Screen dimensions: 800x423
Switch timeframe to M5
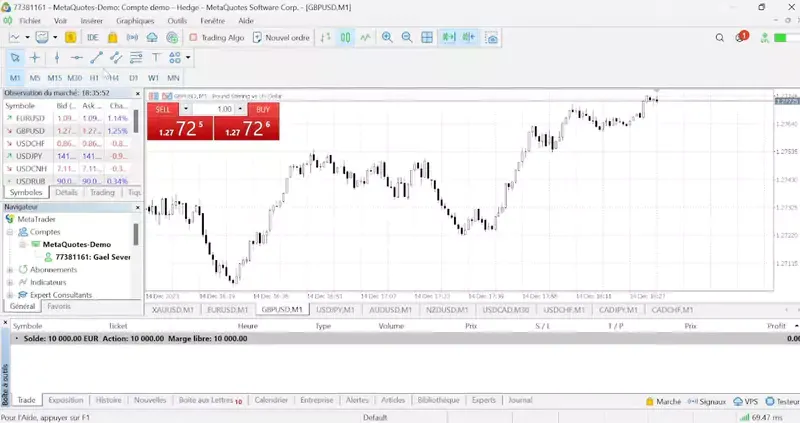pos(35,78)
